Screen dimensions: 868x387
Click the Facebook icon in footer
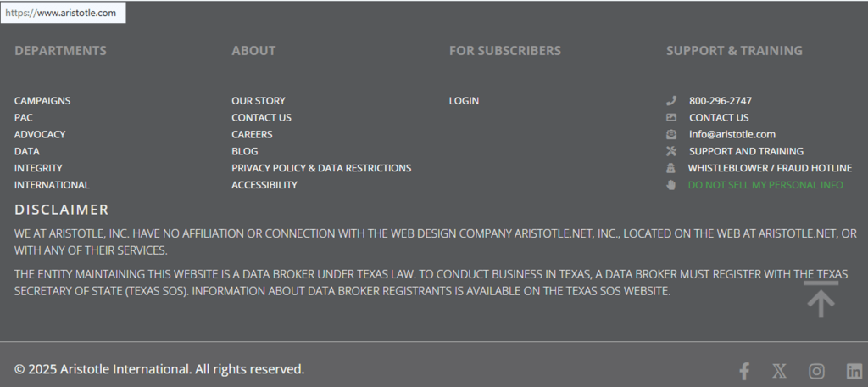click(744, 371)
